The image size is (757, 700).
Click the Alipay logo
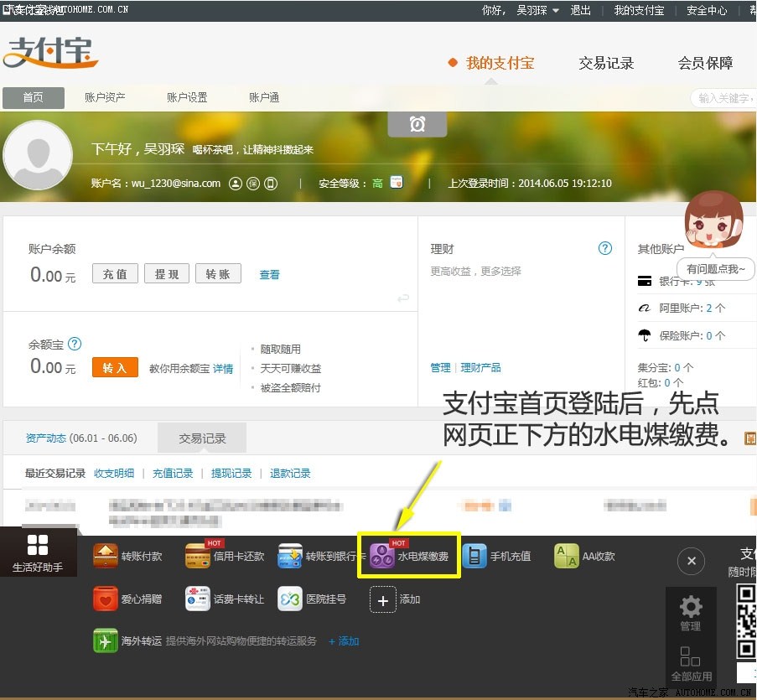(x=50, y=52)
